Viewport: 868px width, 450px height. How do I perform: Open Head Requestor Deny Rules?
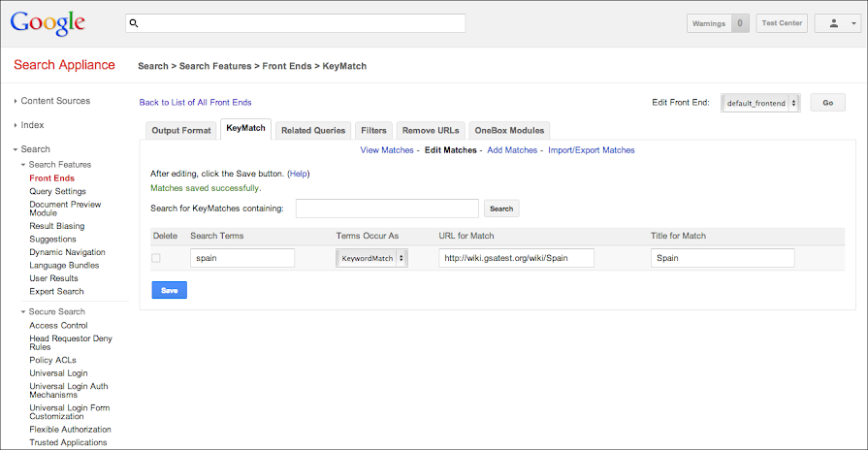[71, 342]
